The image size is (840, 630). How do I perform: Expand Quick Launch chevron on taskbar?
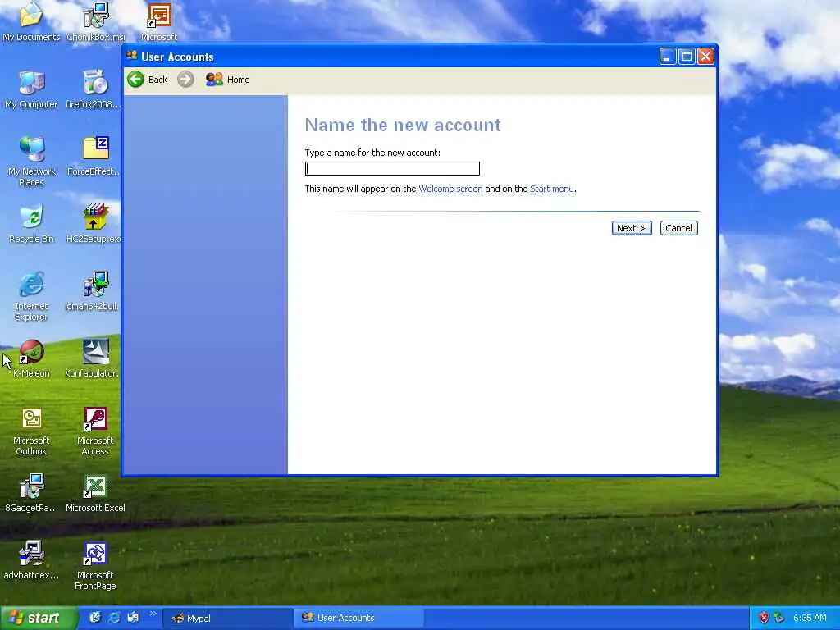click(x=153, y=614)
